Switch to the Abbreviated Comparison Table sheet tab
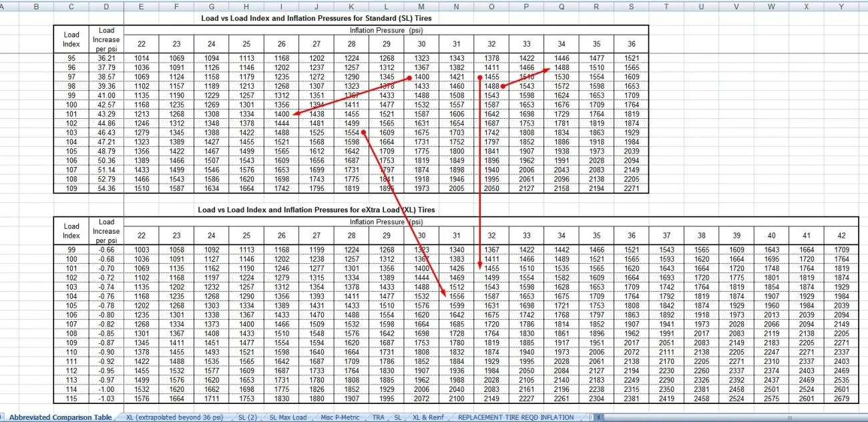The image size is (868, 422). pos(60,417)
